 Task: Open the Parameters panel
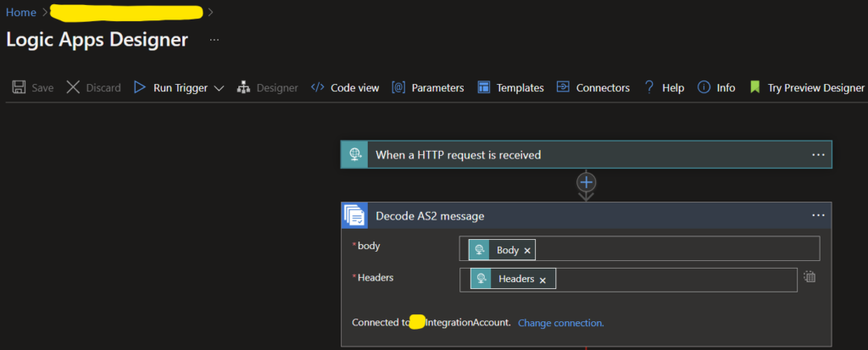point(428,87)
